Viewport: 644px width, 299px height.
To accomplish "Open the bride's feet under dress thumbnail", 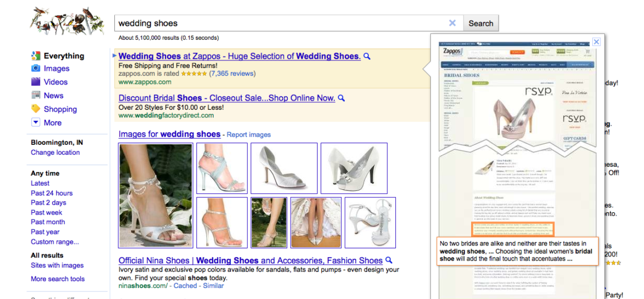I will point(316,223).
